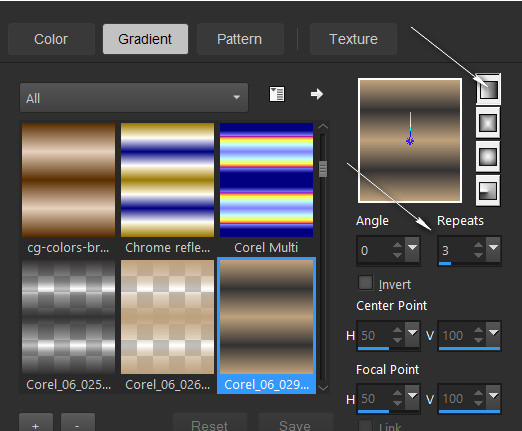Switch to the Pattern tab

[x=240, y=39]
